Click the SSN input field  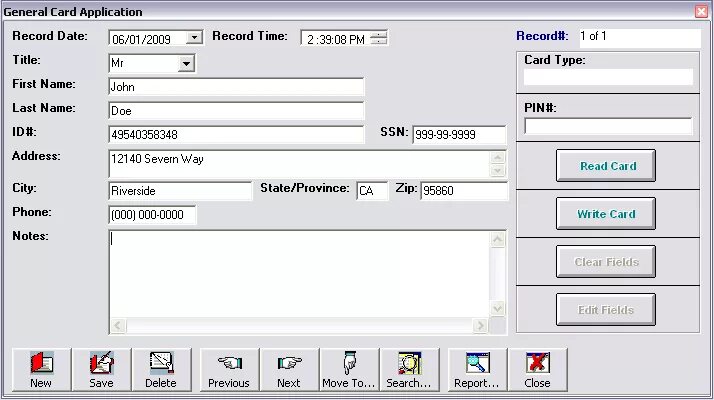[x=459, y=134]
